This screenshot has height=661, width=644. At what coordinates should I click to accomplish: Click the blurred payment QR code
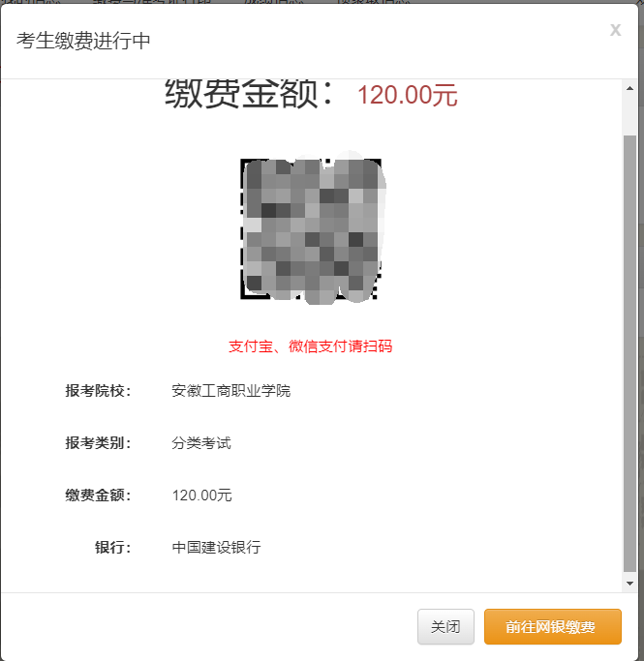[312, 228]
